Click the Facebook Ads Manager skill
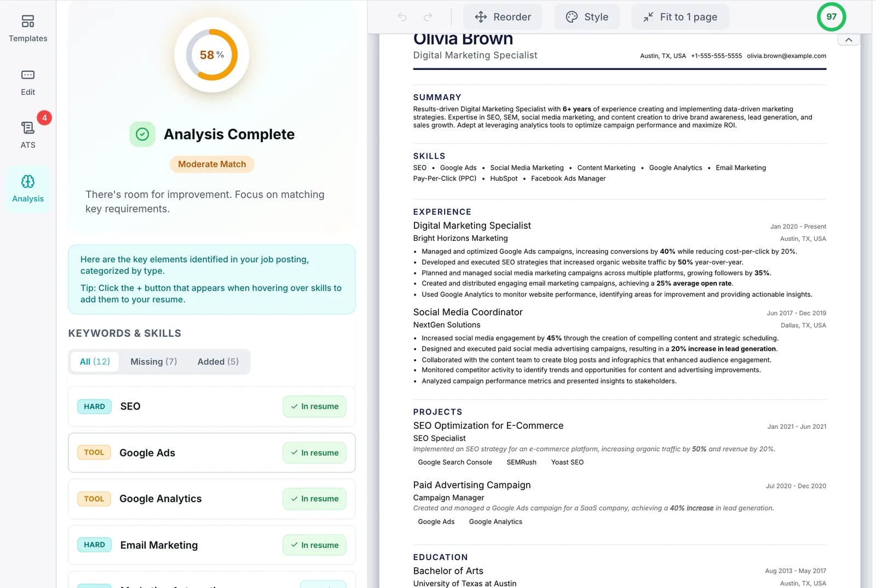Screen dimensions: 876x588 (x=568, y=178)
